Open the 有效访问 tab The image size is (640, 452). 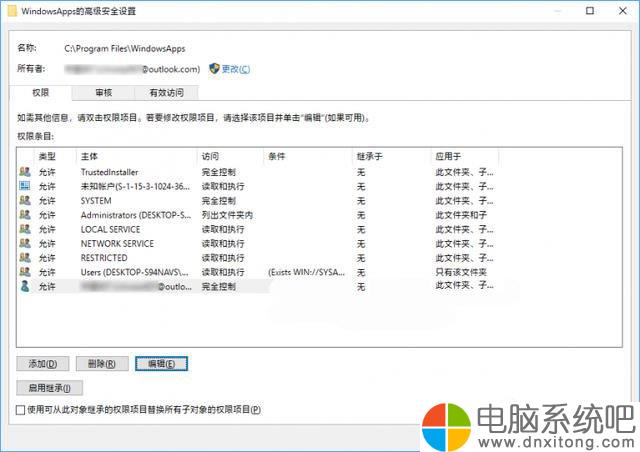pos(167,93)
